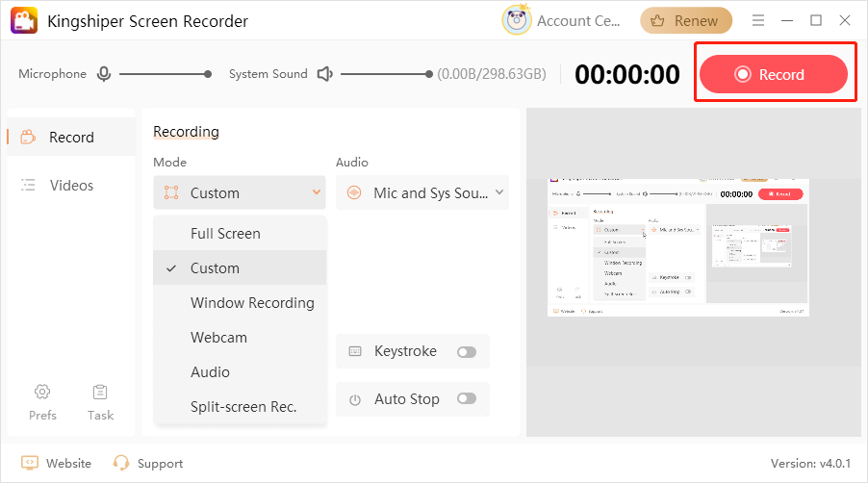Maximize the window

coord(815,20)
